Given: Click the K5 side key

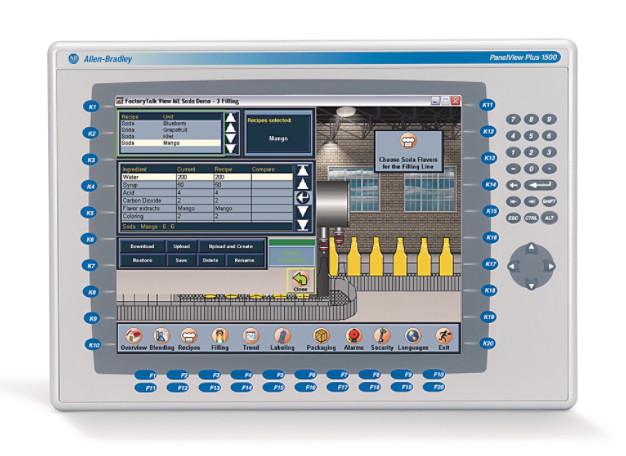Looking at the screenshot, I should point(91,212).
